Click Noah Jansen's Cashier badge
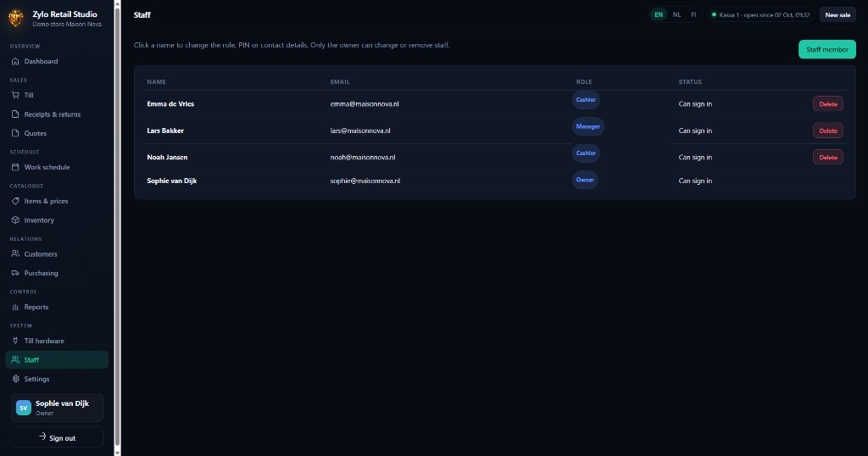868x456 pixels. point(586,153)
